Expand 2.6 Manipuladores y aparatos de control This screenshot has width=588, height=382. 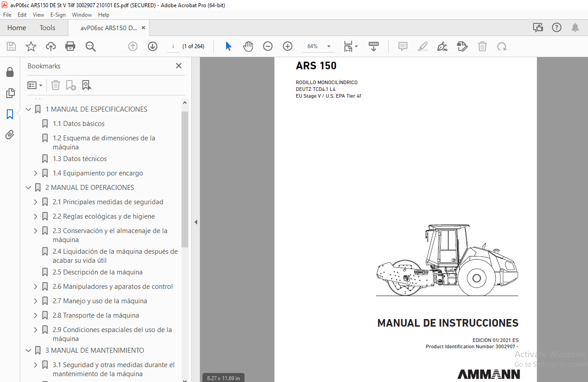[x=36, y=287]
